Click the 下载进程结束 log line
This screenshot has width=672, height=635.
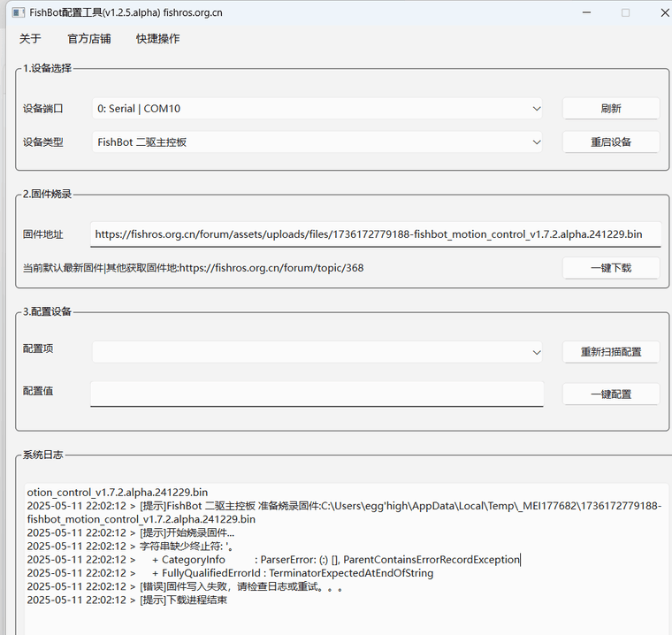click(x=126, y=600)
